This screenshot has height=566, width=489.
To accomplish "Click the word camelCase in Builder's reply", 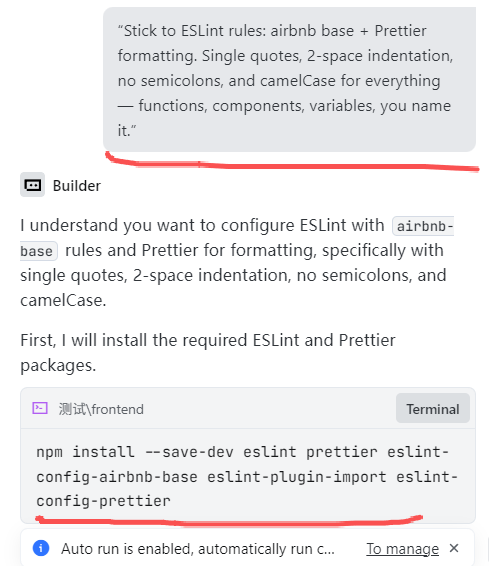I will 63,300.
